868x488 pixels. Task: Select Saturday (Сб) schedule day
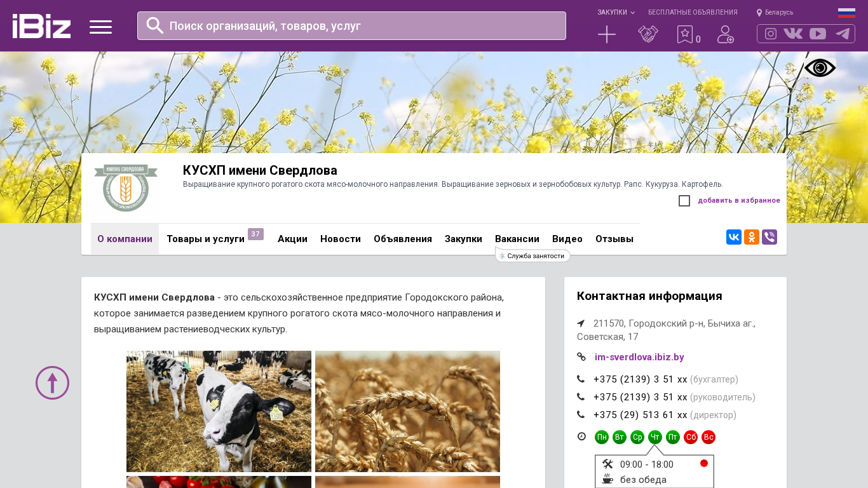(x=691, y=437)
